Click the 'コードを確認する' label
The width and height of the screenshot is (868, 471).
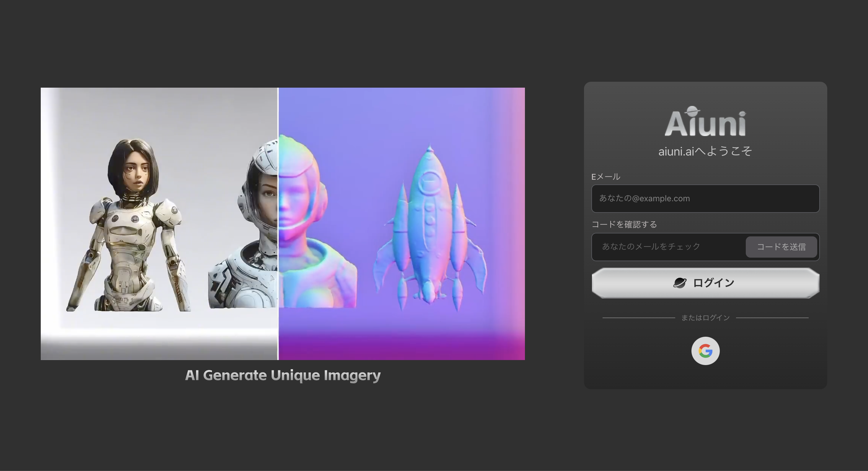[624, 224]
